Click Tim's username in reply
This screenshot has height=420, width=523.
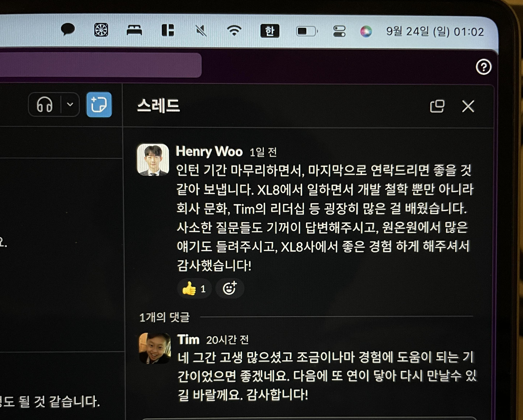[x=188, y=339]
